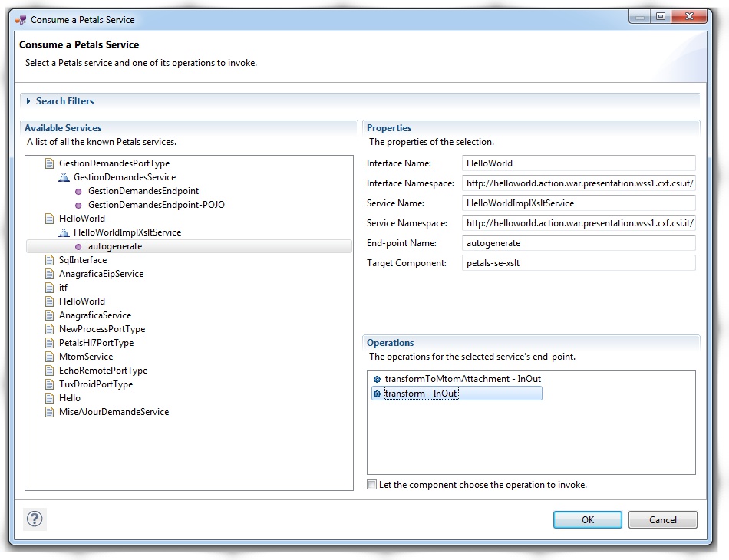Click the help question mark icon
This screenshot has width=729, height=560.
pos(35,519)
